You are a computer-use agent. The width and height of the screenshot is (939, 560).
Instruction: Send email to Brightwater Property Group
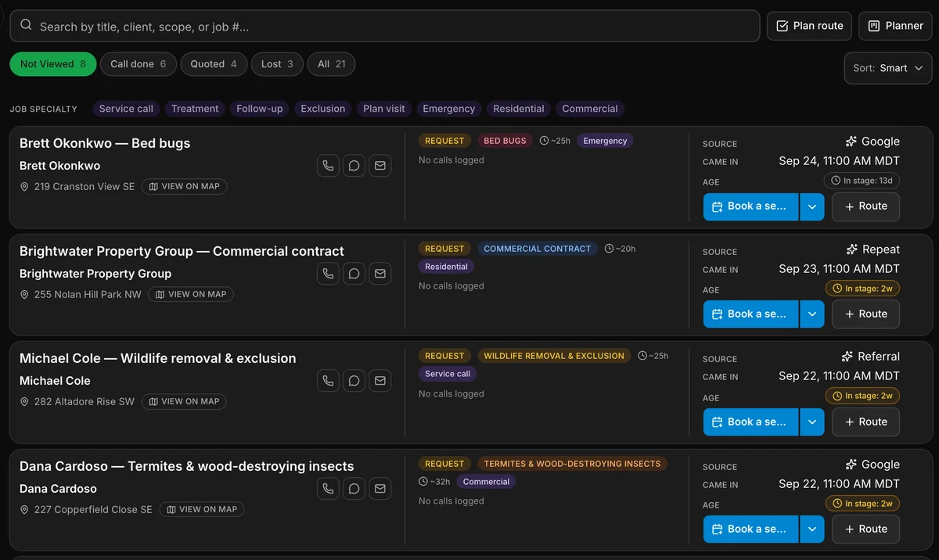[380, 274]
